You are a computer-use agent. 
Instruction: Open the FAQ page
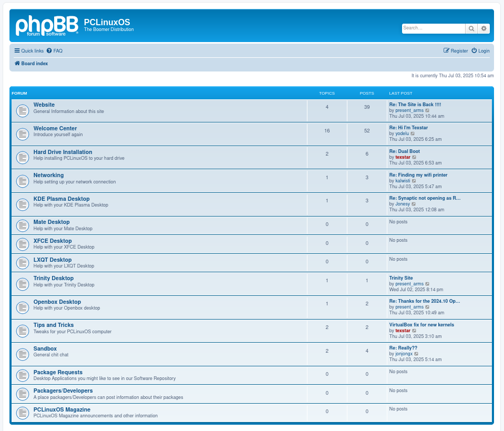tap(55, 51)
